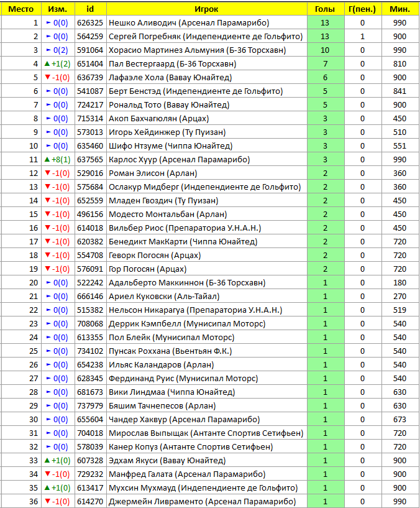Select player Пунсак Роххана (Вьентьян Ф.К.)
The height and width of the screenshot is (508, 420).
170,351
